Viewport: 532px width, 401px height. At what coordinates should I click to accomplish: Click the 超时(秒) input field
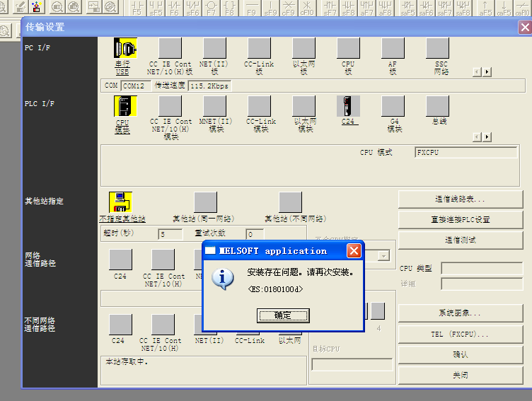click(x=171, y=234)
